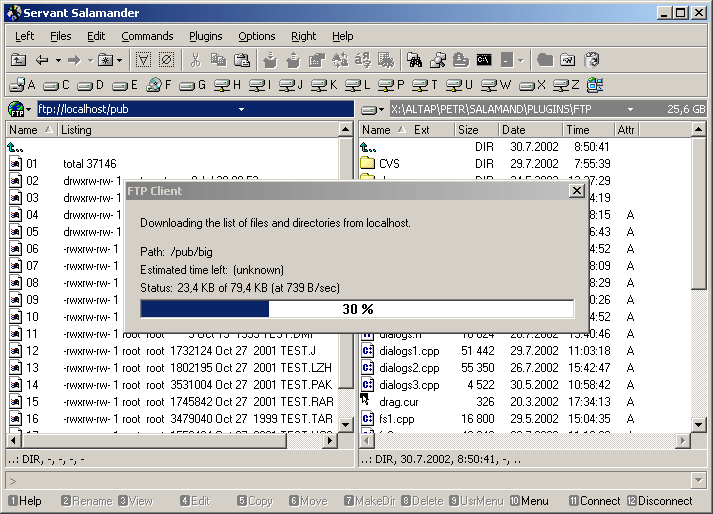Sort right panel by Size column
Image resolution: width=713 pixels, height=514 pixels.
pos(476,130)
